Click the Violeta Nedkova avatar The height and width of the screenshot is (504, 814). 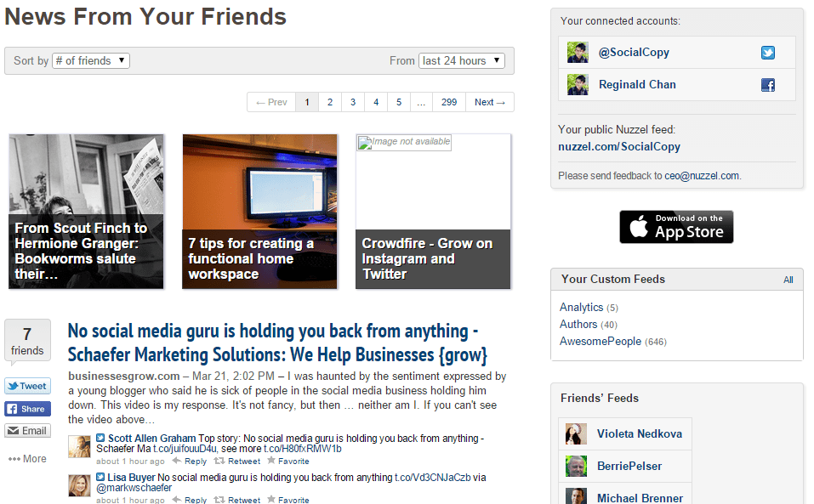click(576, 434)
